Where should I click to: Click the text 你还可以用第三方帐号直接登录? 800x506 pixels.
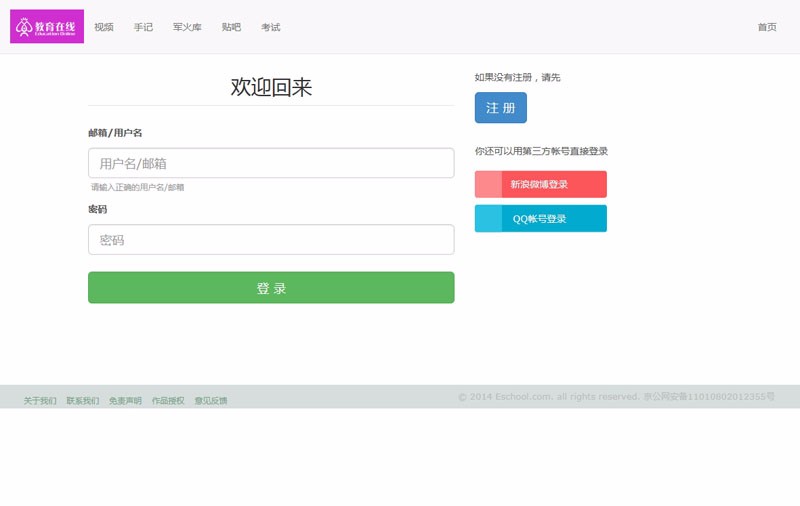coord(541,151)
